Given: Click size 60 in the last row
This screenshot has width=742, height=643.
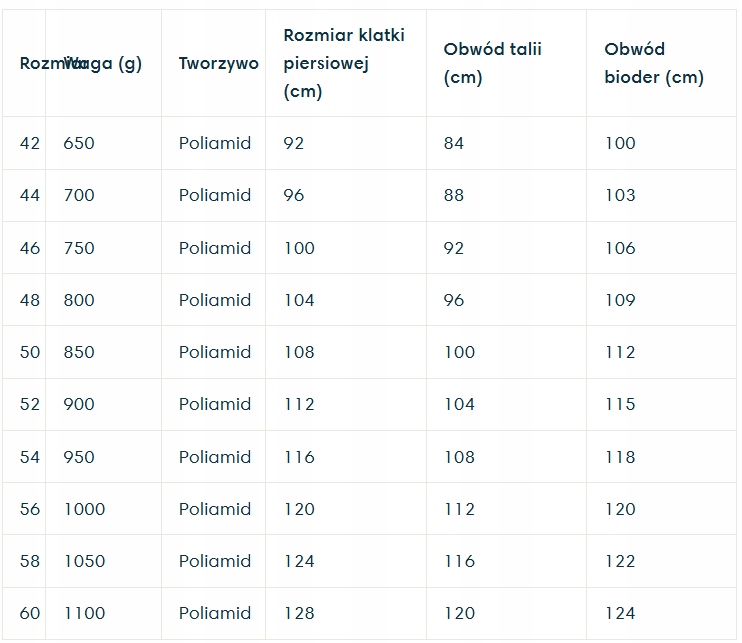Looking at the screenshot, I should point(30,613).
